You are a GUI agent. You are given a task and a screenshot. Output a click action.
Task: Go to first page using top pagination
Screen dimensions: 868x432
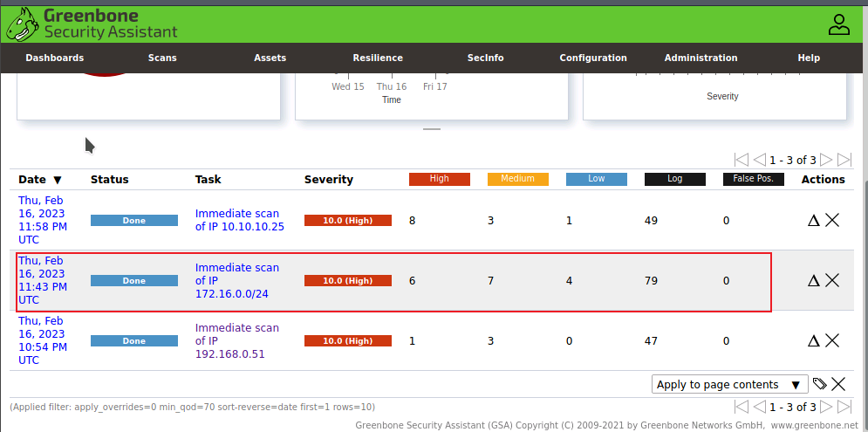pos(742,160)
